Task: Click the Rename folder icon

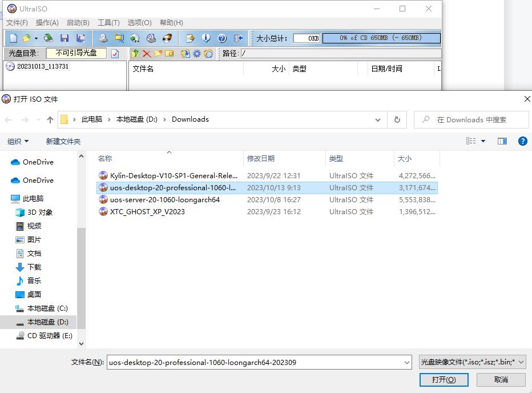Action: point(170,53)
